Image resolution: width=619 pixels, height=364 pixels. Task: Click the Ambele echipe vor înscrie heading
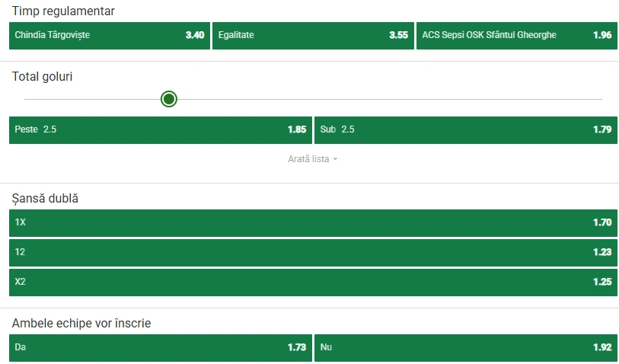click(x=81, y=324)
